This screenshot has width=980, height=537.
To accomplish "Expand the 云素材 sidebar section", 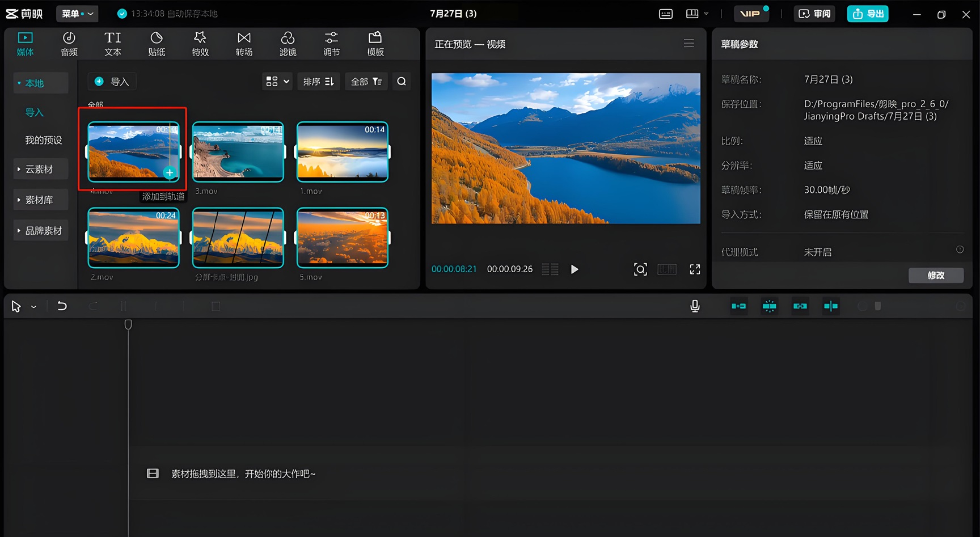I will [39, 169].
